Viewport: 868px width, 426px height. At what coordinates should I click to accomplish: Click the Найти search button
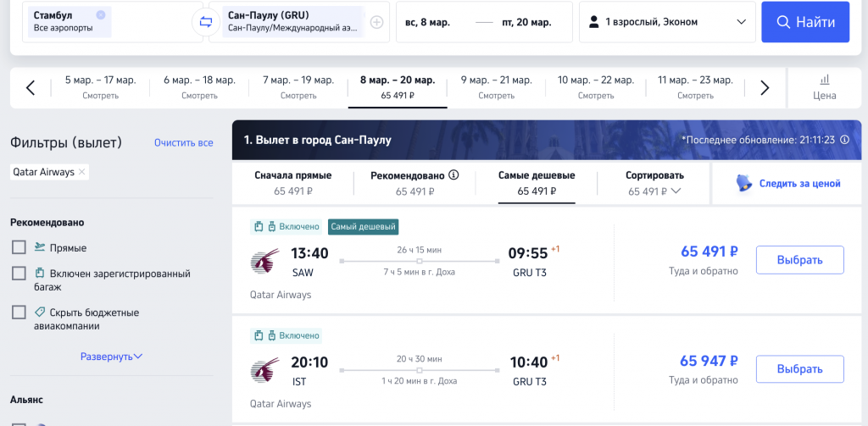[805, 22]
